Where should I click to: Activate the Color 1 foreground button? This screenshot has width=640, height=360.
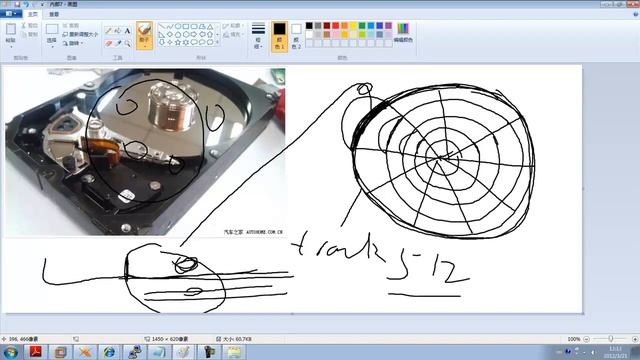pyautogui.click(x=280, y=36)
